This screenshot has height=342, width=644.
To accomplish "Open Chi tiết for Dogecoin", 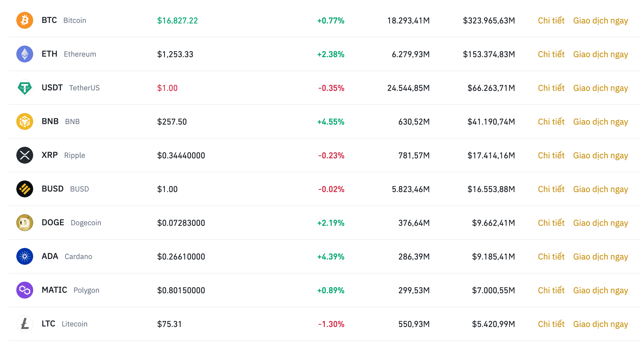I will pos(551,223).
